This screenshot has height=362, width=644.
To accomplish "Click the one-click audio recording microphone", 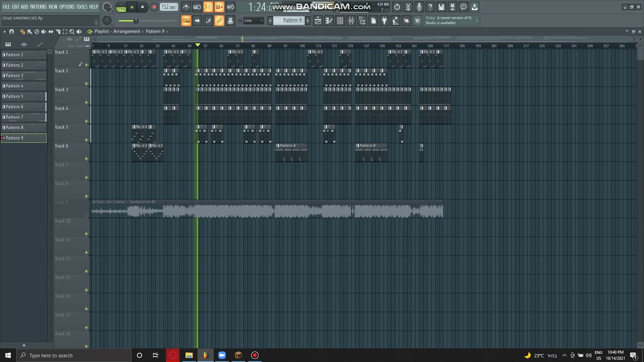I will click(419, 7).
